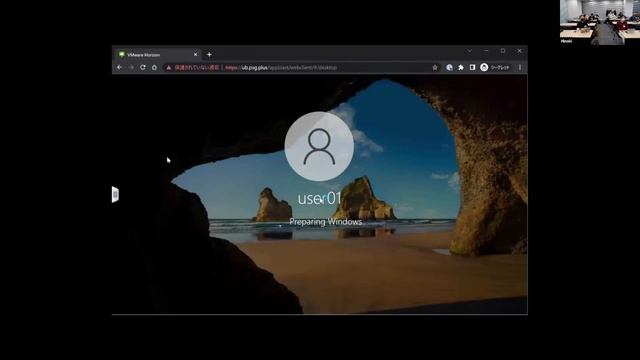Bookmark this page with the star
Image resolution: width=640 pixels, height=360 pixels.
click(x=435, y=67)
